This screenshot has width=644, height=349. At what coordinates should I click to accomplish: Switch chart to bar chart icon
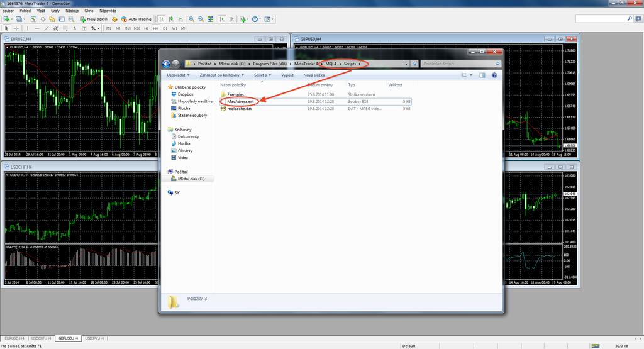coord(162,19)
